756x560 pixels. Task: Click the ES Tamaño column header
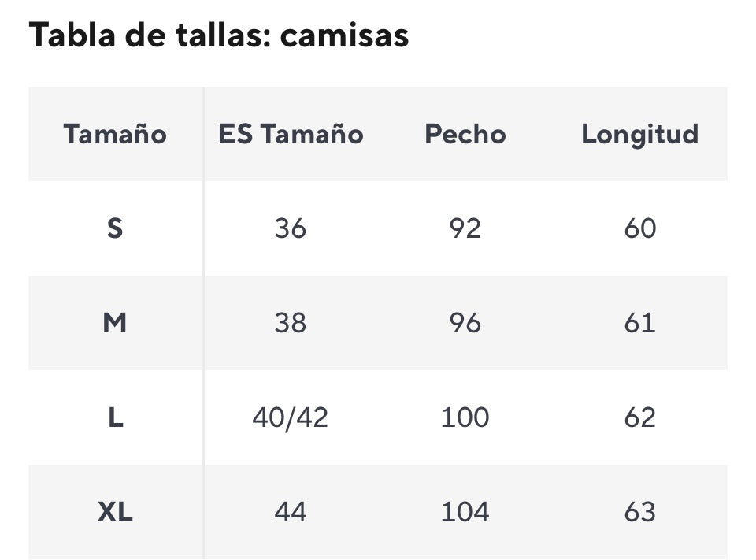291,134
